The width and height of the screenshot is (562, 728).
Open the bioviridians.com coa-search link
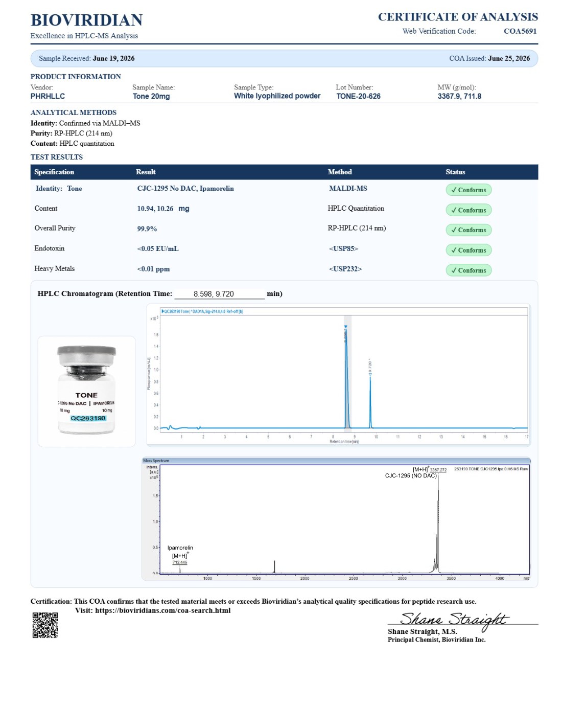(x=162, y=610)
